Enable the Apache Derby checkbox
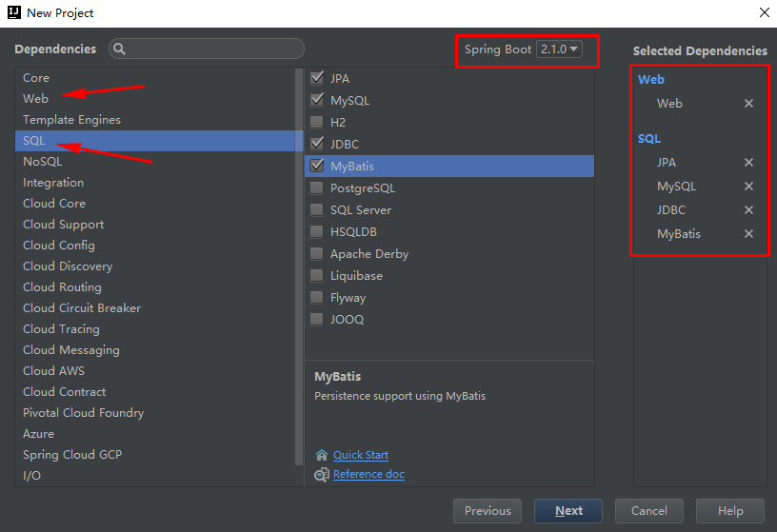Viewport: 777px width, 532px height. tap(317, 253)
